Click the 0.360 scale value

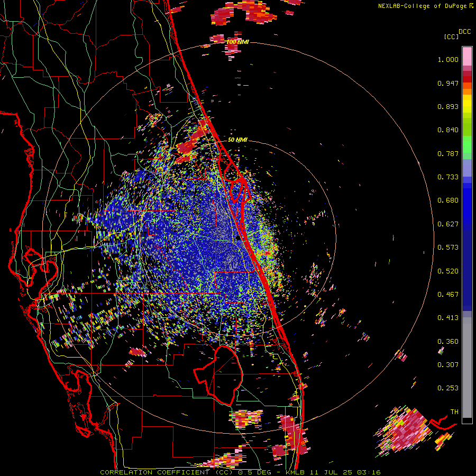click(448, 342)
